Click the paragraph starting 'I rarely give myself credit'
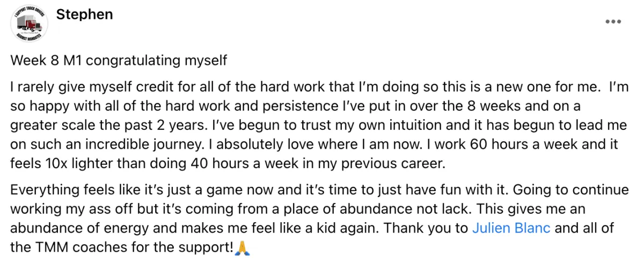 319,125
